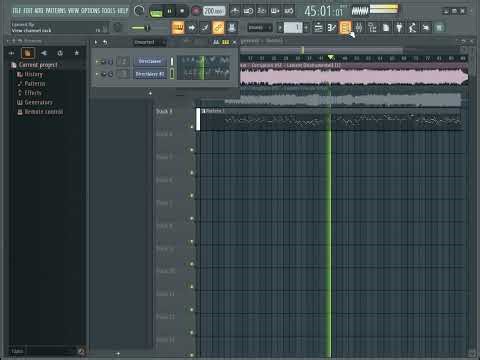Click the pattern number 1 field
This screenshot has width=480, height=360.
(x=293, y=28)
